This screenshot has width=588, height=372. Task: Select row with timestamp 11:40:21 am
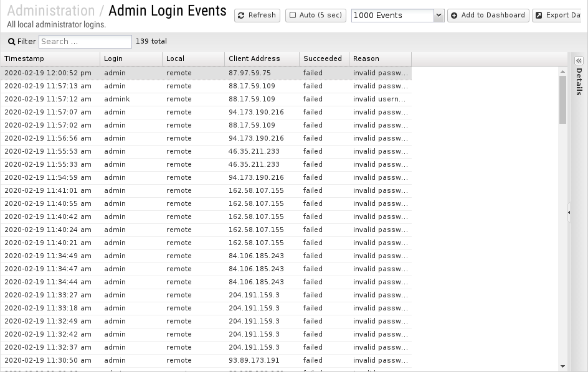[x=206, y=243]
